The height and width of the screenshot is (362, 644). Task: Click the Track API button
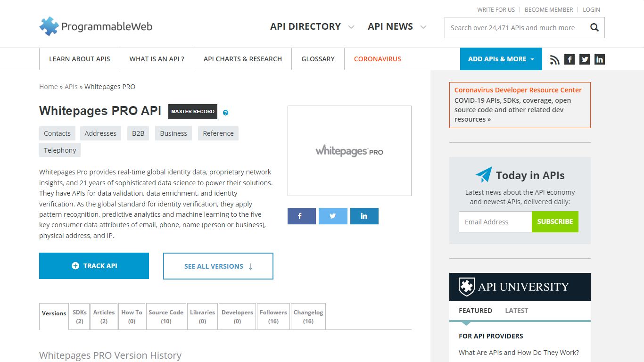tap(94, 266)
